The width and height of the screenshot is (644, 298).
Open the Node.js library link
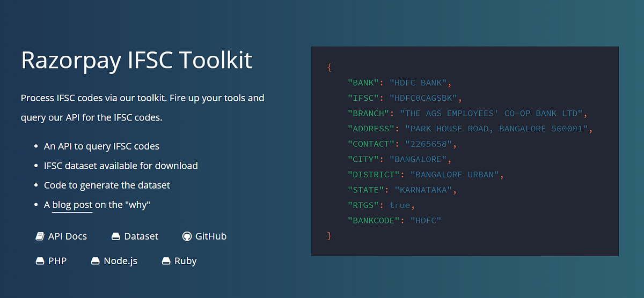pyautogui.click(x=114, y=261)
